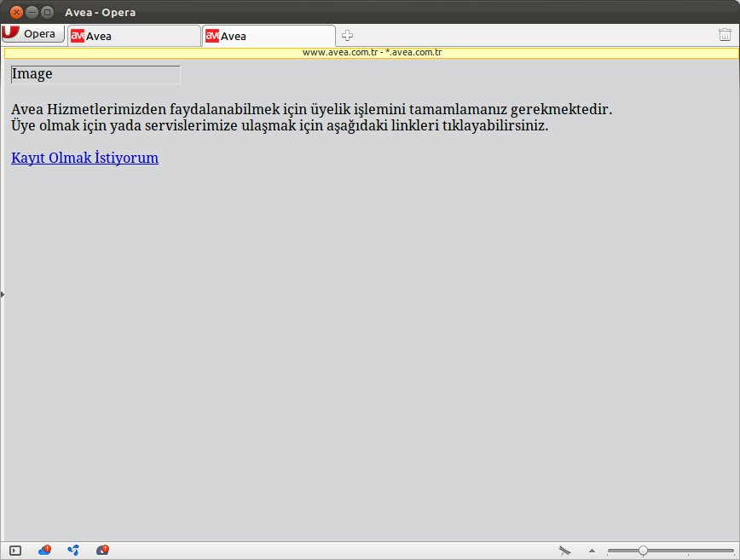Click the dragonfly icon in status bar
Image resolution: width=740 pixels, height=560 pixels.
pos(564,551)
